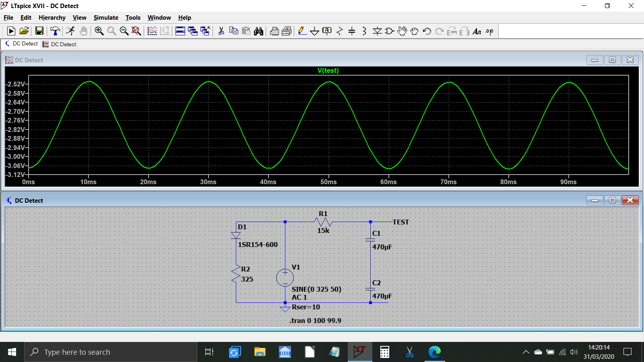Cascade windows using the toolbar icon
The image size is (644, 362).
coord(193,31)
